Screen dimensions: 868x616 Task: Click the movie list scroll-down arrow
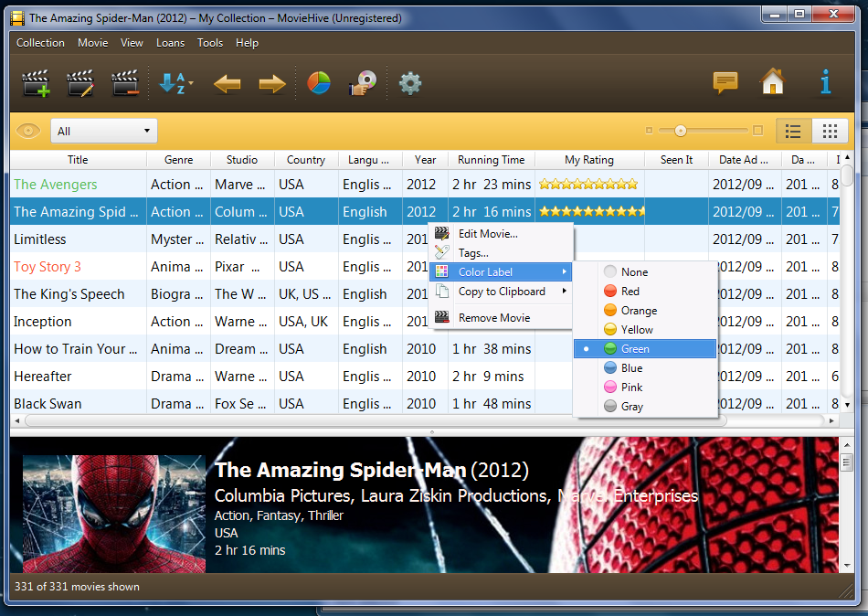(847, 405)
